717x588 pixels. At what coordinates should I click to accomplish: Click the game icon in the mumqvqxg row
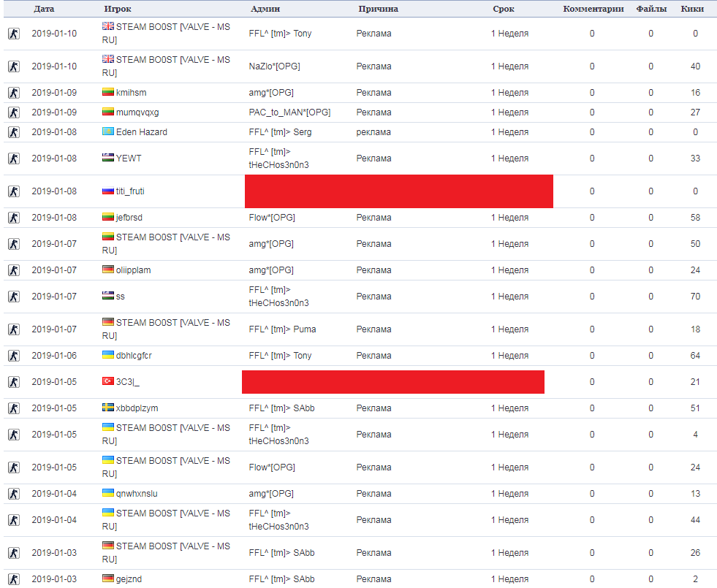pyautogui.click(x=14, y=112)
